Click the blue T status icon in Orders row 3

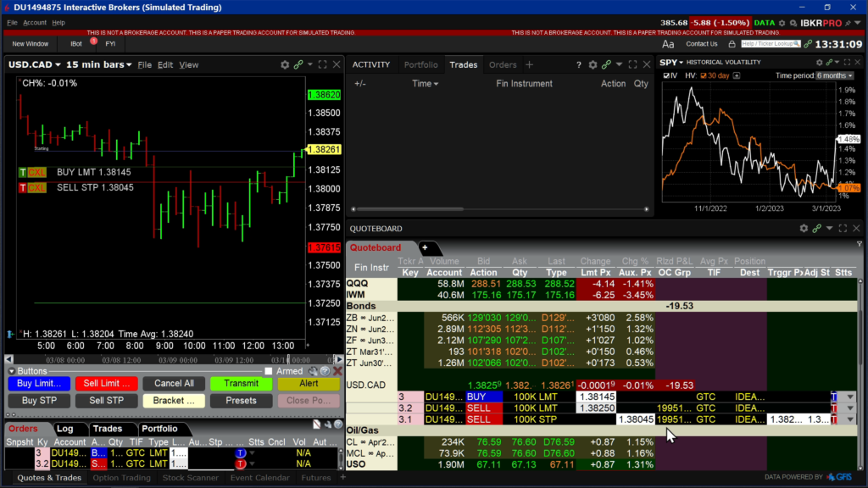[240, 453]
